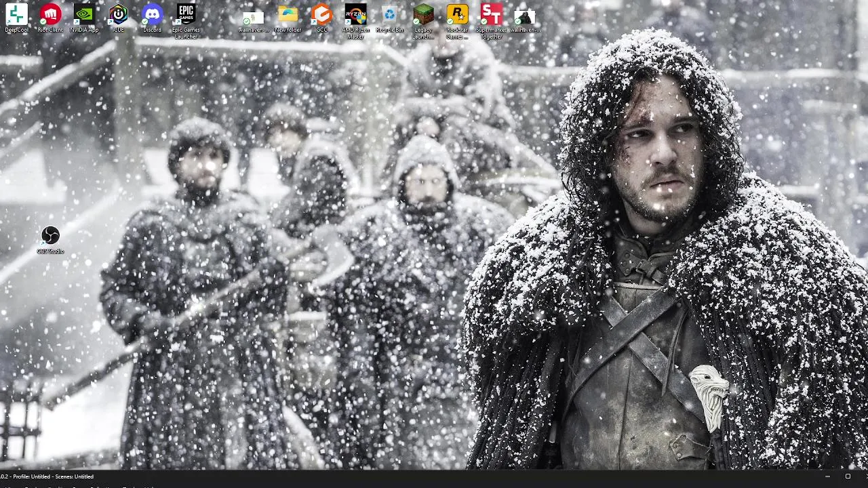Maximize the OBS window at bottom
The image size is (868, 488).
(x=848, y=476)
